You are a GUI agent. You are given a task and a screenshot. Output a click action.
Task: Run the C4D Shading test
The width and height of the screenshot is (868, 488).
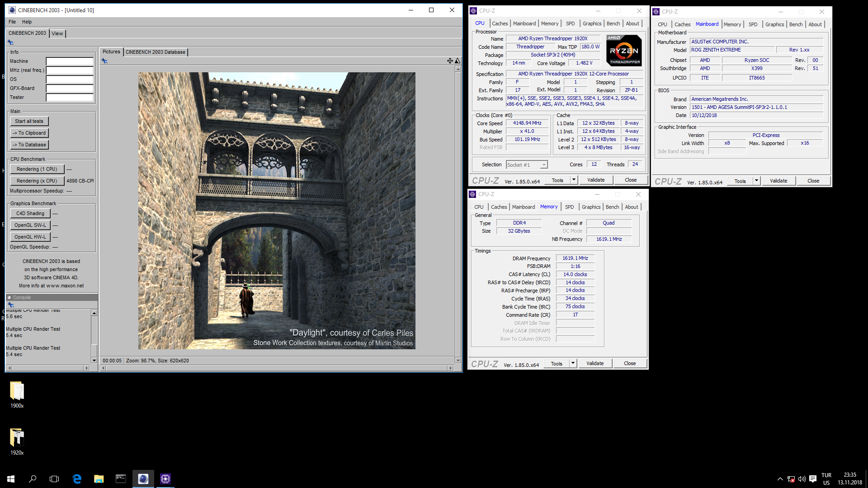tap(30, 213)
